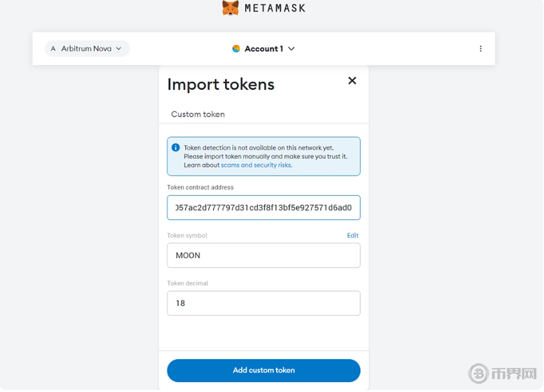Select the Custom token tab
This screenshot has width=544, height=392.
click(198, 114)
